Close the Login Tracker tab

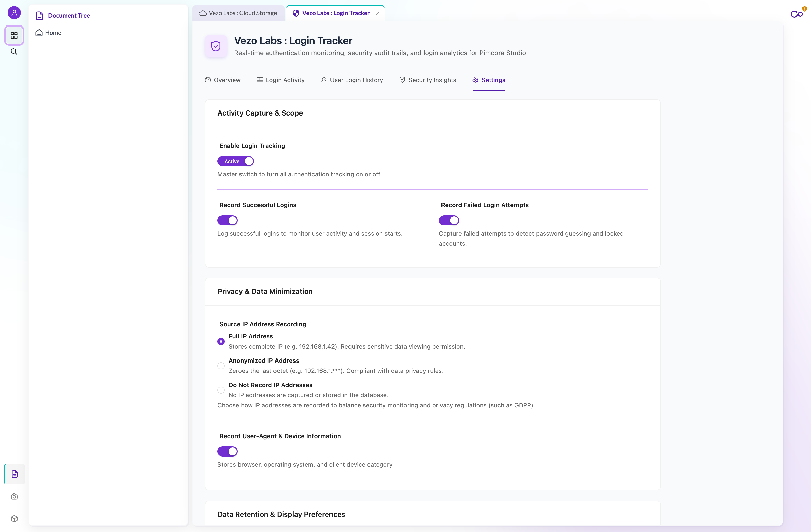(x=378, y=13)
